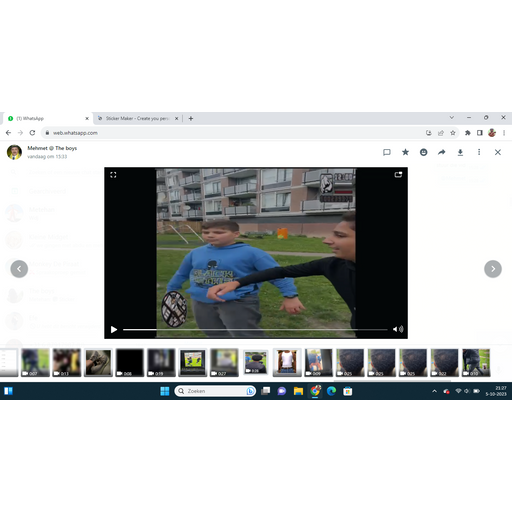Forward the video with the forward arrow icon
Viewport: 512px width, 512px height.
point(442,152)
